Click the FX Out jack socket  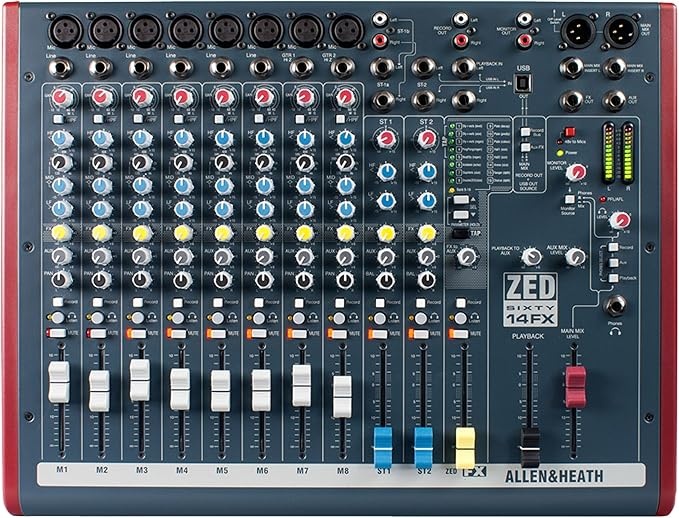click(x=571, y=100)
